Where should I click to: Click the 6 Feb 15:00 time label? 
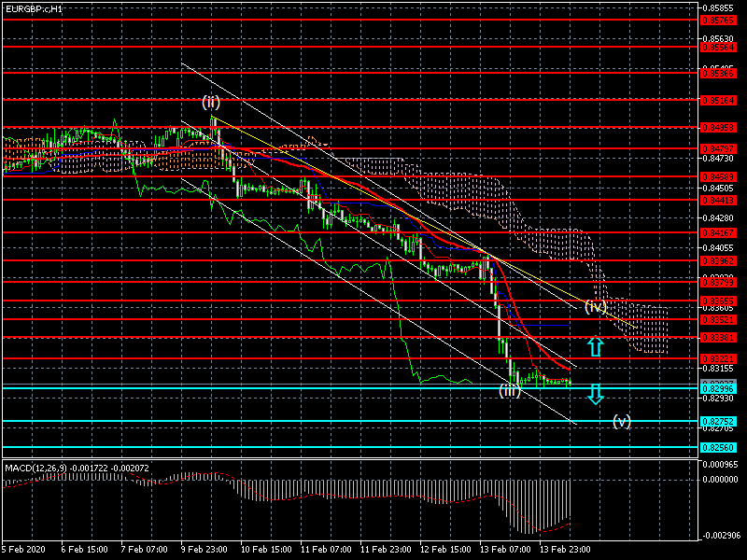click(x=84, y=550)
